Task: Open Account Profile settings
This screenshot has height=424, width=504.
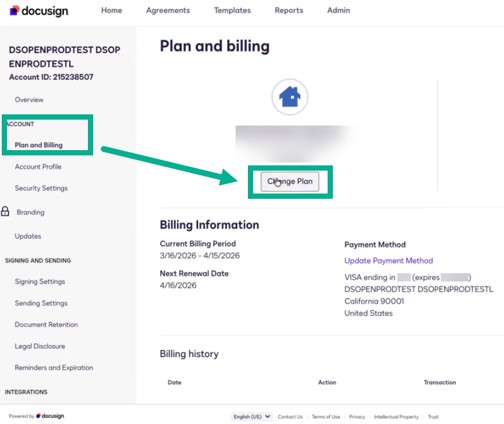Action: coord(38,167)
